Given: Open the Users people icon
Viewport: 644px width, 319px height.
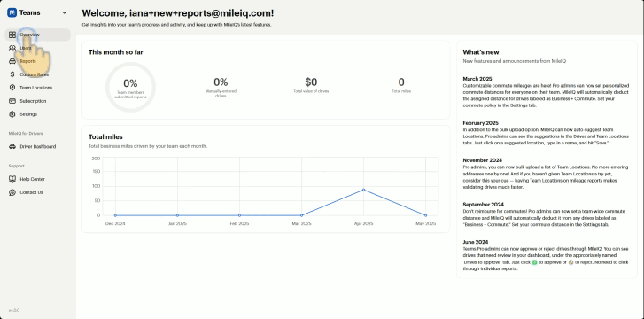Looking at the screenshot, I should 12,48.
